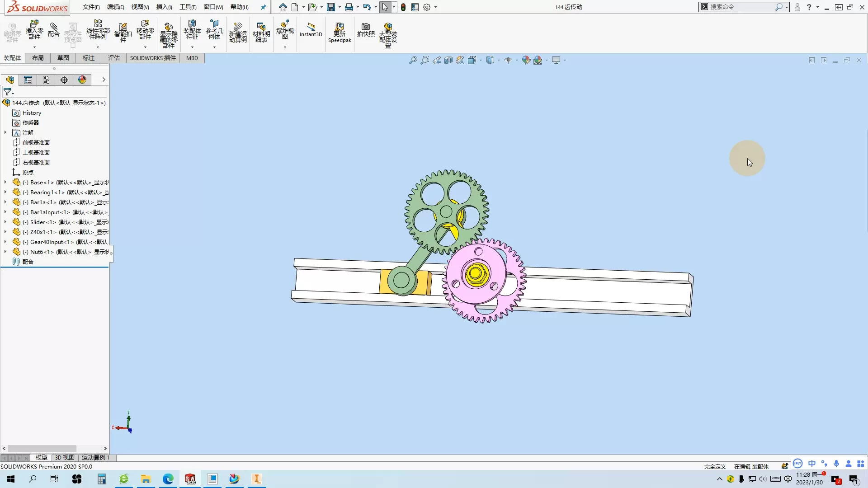Switch to the ConfigurationManager panel tab
This screenshot has width=868, height=488.
point(46,80)
